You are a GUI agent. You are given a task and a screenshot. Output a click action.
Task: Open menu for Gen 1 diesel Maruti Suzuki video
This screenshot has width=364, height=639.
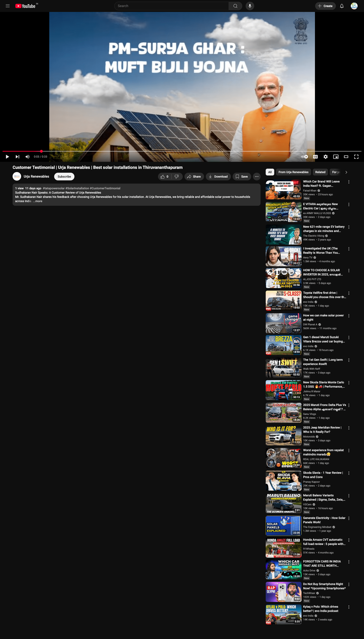349,338
